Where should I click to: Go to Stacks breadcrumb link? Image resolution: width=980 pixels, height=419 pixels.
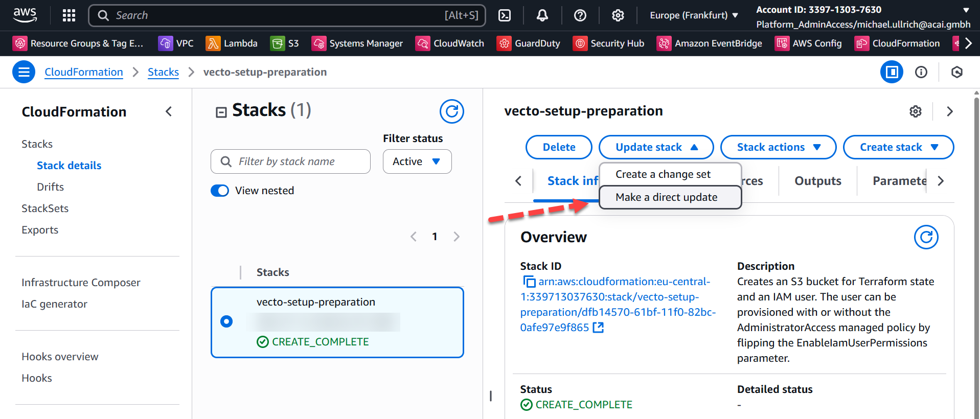pos(163,72)
